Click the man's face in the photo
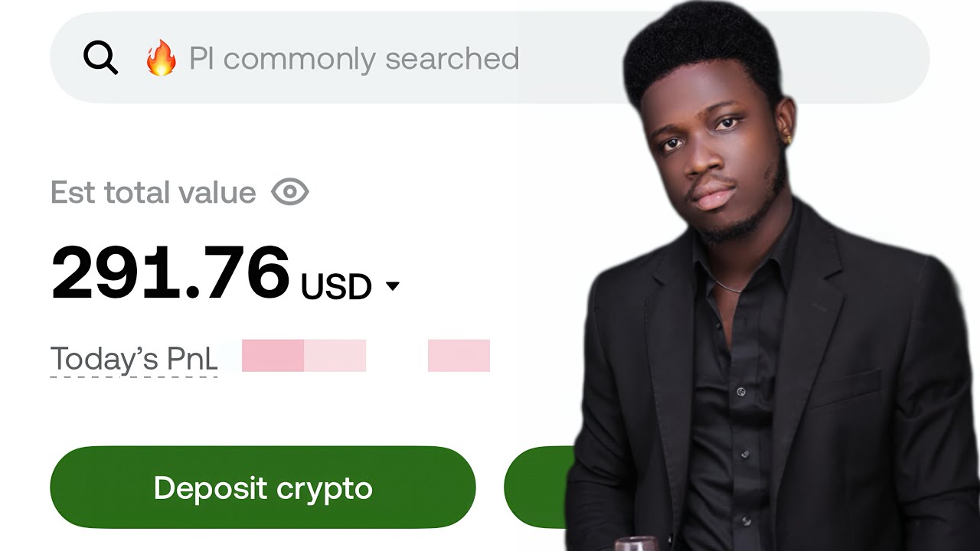The height and width of the screenshot is (551, 980). (708, 157)
